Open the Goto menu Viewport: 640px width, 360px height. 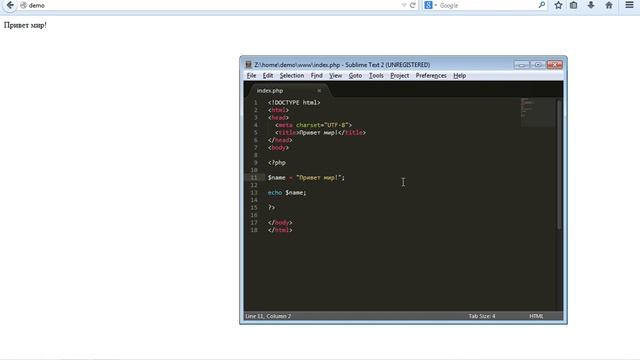click(355, 76)
